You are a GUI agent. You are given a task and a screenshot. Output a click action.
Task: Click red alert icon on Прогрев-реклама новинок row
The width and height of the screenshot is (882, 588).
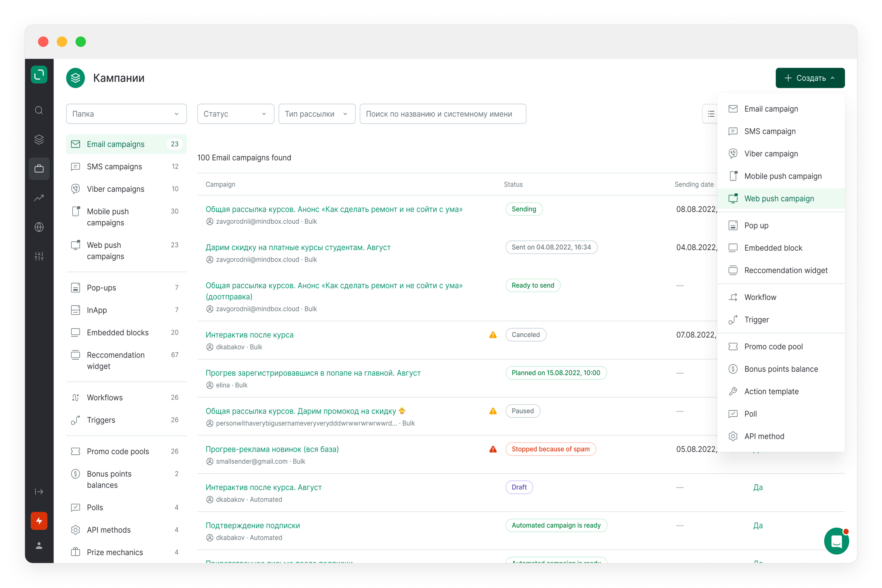(x=493, y=449)
